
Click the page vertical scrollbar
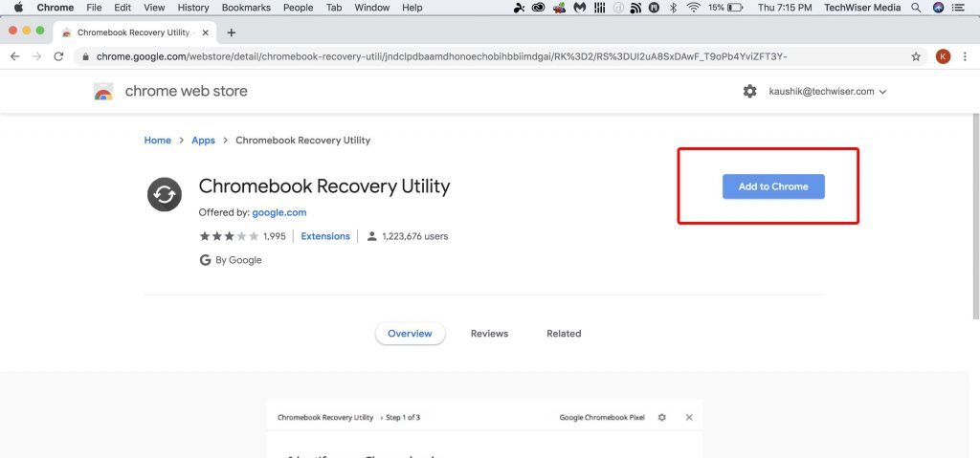(x=975, y=215)
